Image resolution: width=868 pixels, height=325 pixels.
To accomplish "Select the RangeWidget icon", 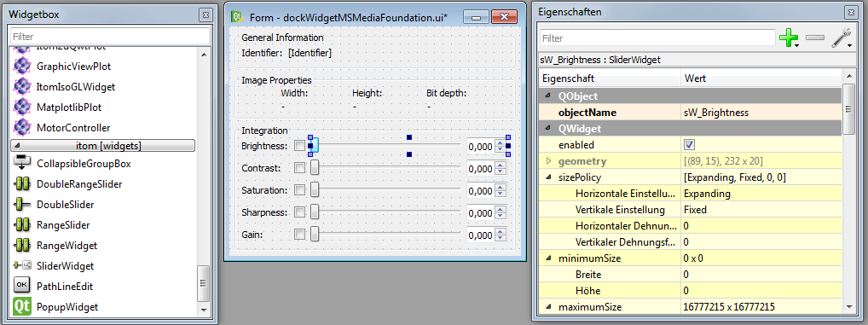I will (21, 245).
